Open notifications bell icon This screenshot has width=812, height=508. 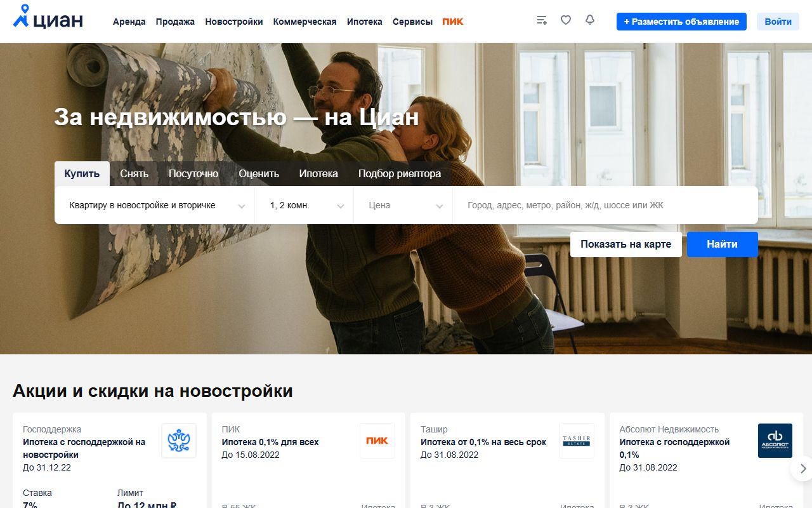(590, 20)
